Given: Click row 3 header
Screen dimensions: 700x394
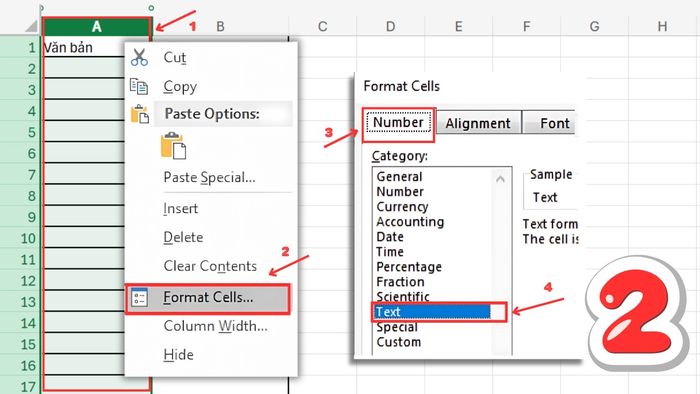Looking at the screenshot, I should point(20,90).
